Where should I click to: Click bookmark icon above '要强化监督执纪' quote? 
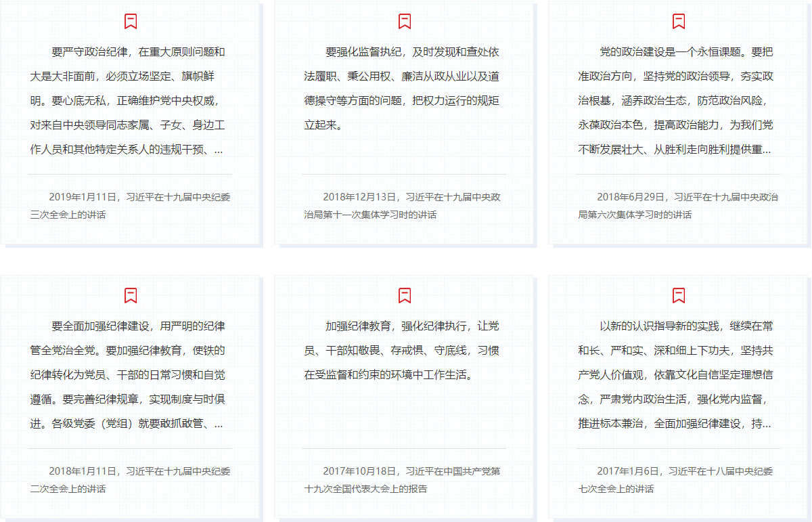[405, 22]
